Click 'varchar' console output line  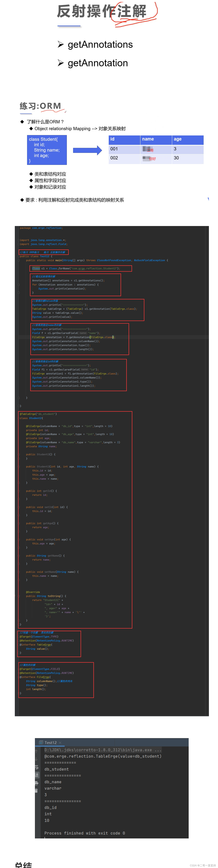53,788
